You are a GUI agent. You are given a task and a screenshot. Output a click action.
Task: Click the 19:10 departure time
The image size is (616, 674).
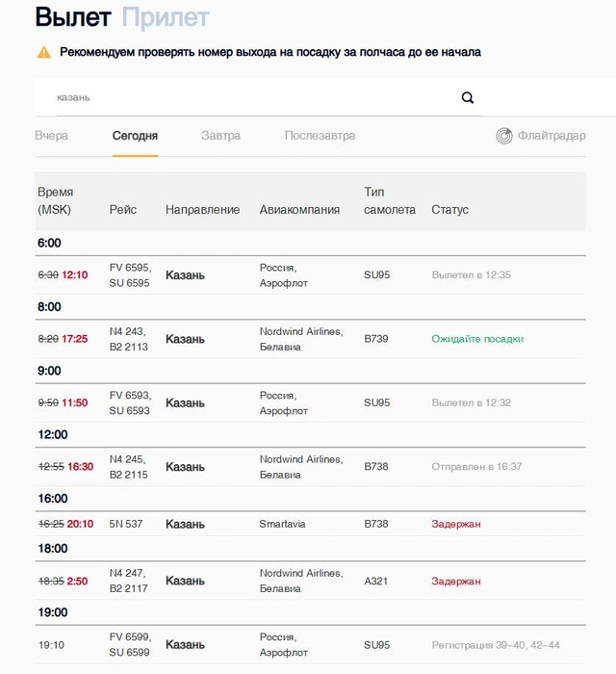coord(51,645)
